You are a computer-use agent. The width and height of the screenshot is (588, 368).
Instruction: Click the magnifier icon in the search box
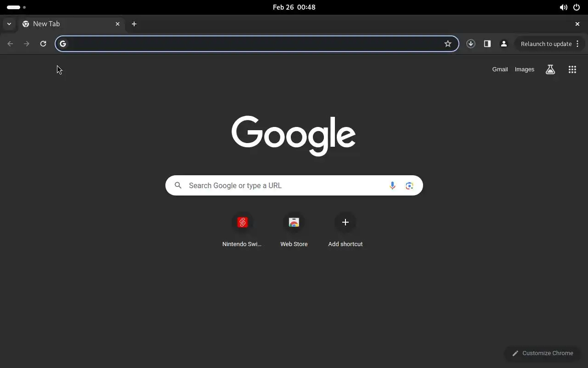click(x=178, y=185)
